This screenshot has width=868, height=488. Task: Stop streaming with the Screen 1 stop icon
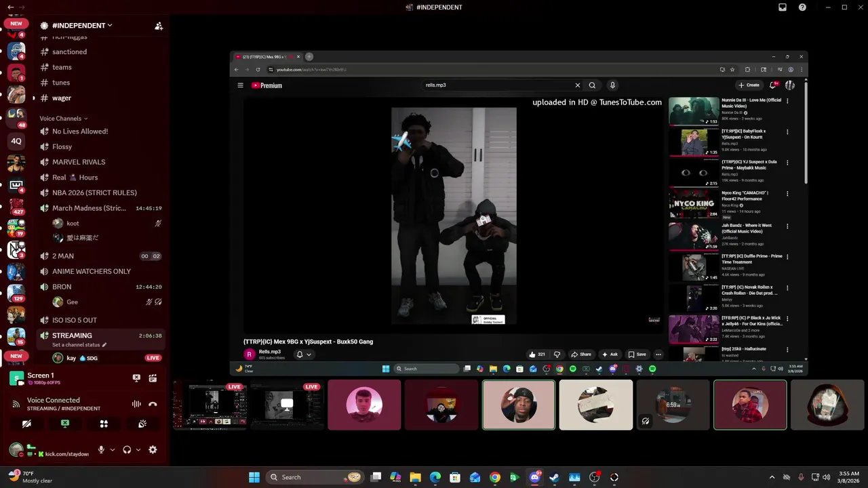pos(136,378)
